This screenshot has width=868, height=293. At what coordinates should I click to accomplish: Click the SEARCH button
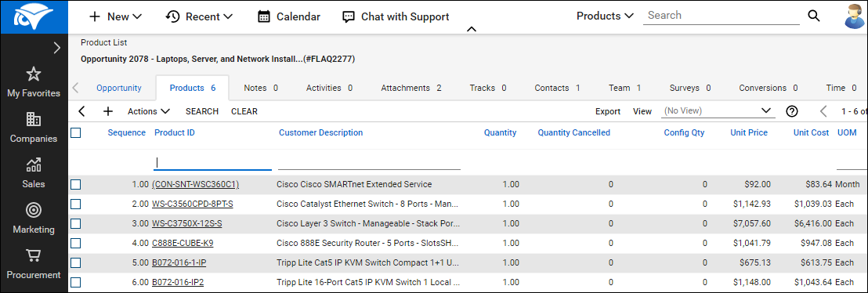coord(202,111)
